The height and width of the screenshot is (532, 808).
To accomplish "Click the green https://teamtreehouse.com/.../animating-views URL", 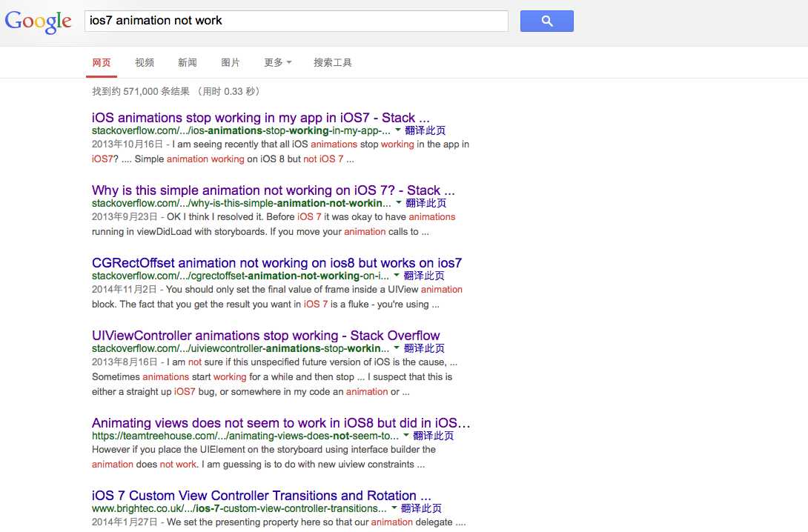I will coord(245,436).
